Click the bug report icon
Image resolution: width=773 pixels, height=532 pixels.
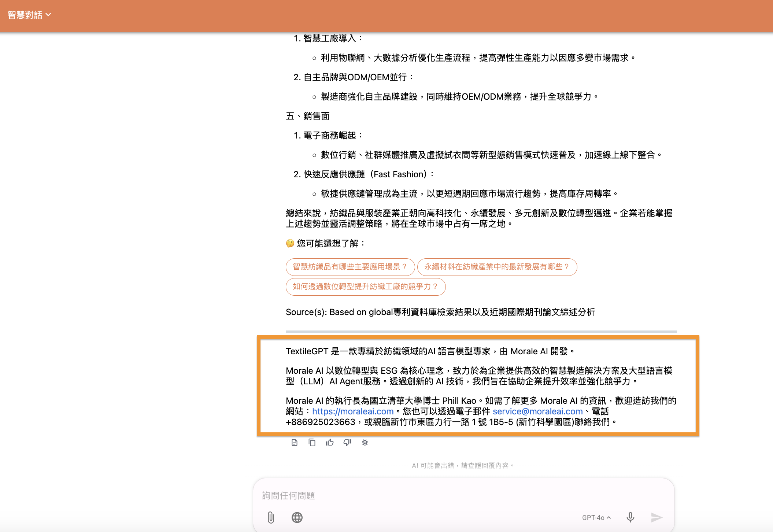(365, 443)
